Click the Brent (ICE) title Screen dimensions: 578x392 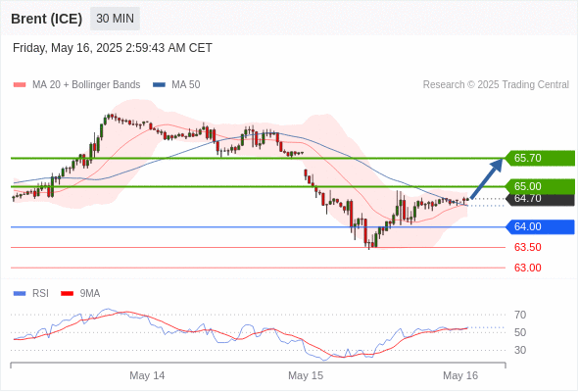[x=46, y=19]
